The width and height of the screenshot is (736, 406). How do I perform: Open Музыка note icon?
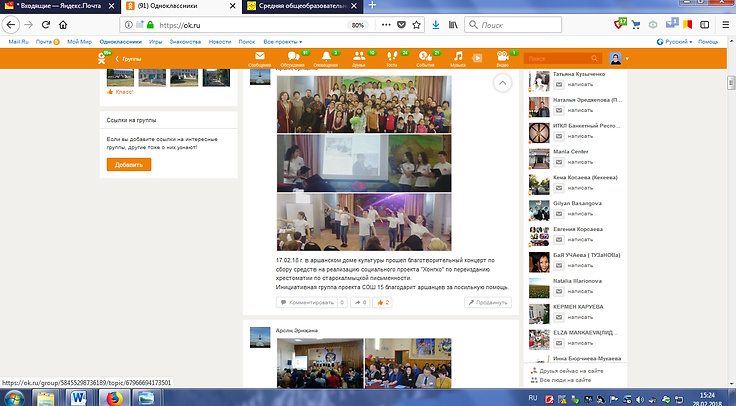pos(458,56)
